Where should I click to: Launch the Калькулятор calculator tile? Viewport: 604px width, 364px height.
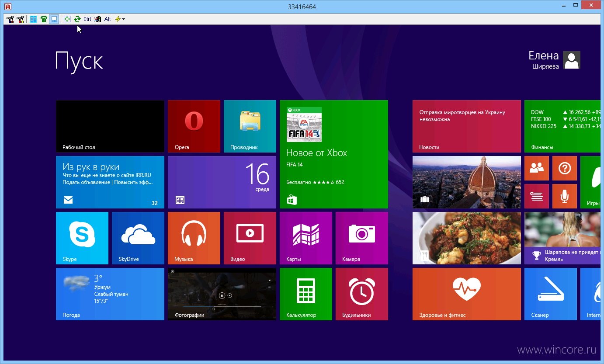click(306, 294)
